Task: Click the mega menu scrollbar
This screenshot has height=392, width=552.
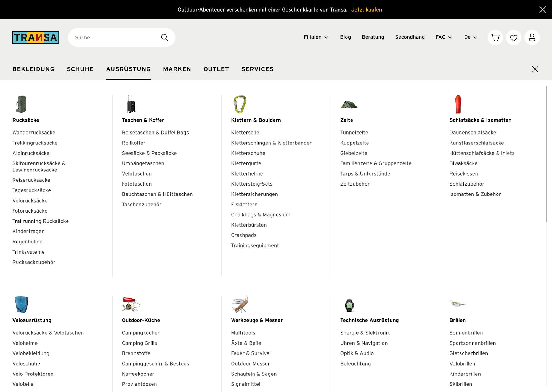Action: [x=546, y=154]
